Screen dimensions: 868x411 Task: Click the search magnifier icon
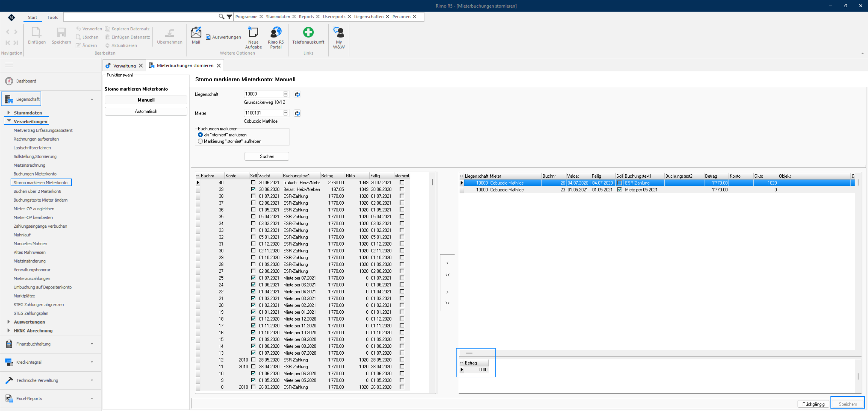[221, 17]
